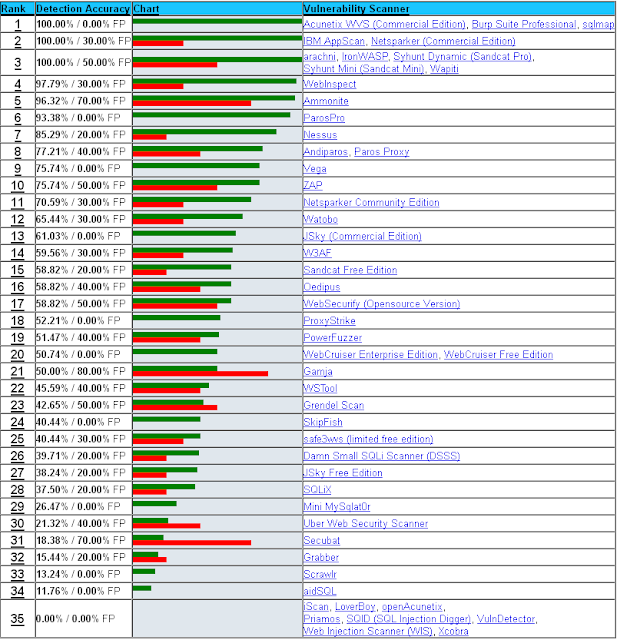Open Web Injection Scanner (WIS) link

(368, 631)
